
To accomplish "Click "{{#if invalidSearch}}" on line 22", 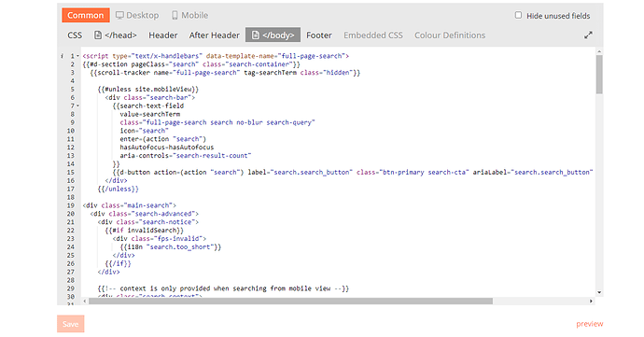I will 144,231.
